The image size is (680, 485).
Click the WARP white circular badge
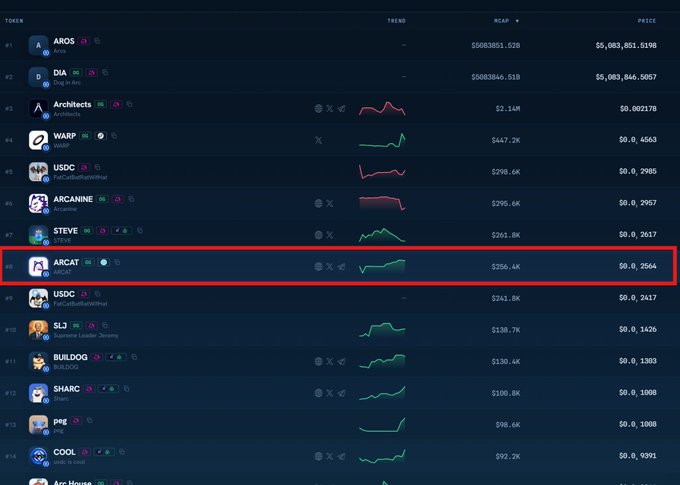tap(100, 136)
